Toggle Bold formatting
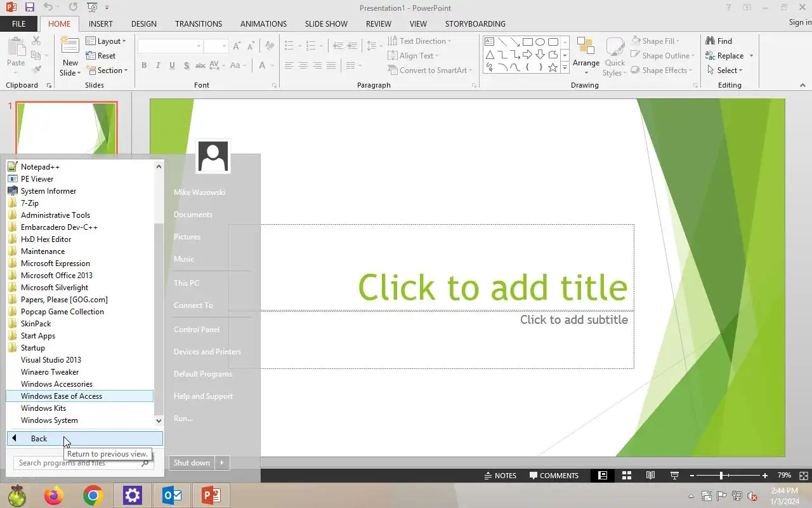 [144, 65]
